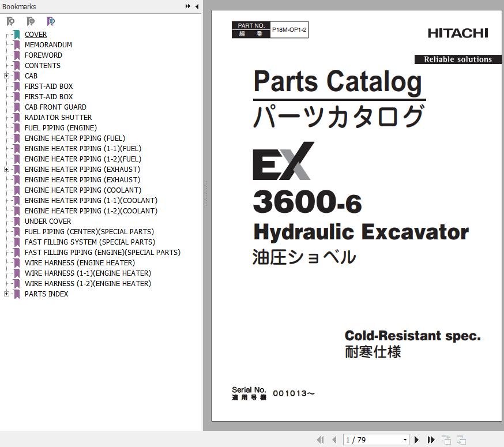Click the HITACHI logo on the page
The width and height of the screenshot is (504, 447).
click(x=458, y=33)
